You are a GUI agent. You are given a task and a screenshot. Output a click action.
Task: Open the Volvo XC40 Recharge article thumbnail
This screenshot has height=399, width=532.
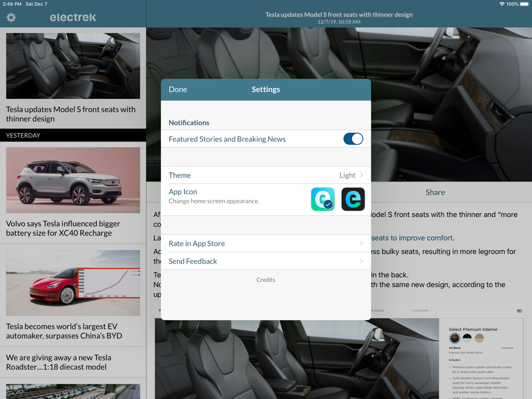[73, 180]
